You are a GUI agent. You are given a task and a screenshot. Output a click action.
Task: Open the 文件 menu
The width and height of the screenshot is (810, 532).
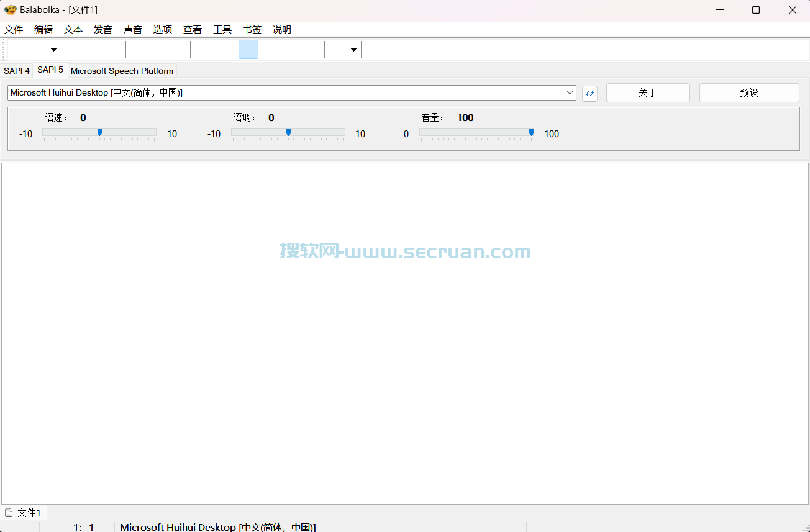[14, 30]
